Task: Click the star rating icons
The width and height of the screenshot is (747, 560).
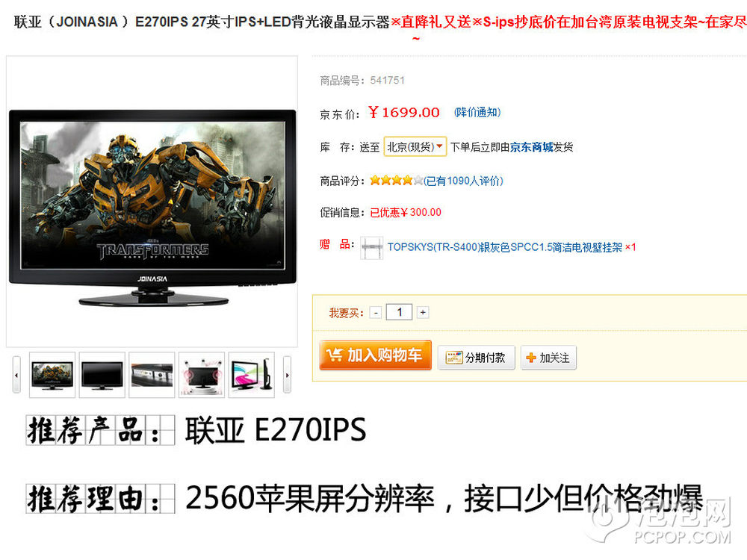Action: tap(396, 181)
